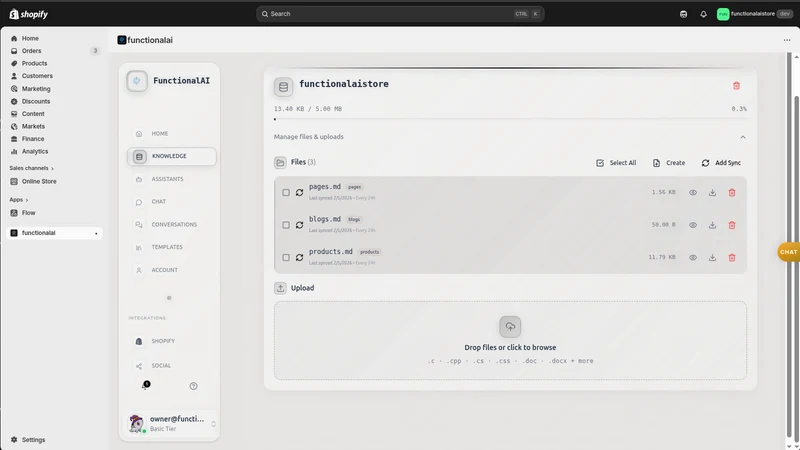The image size is (800, 450).
Task: Click sync icon for blogs.md
Action: pos(299,225)
